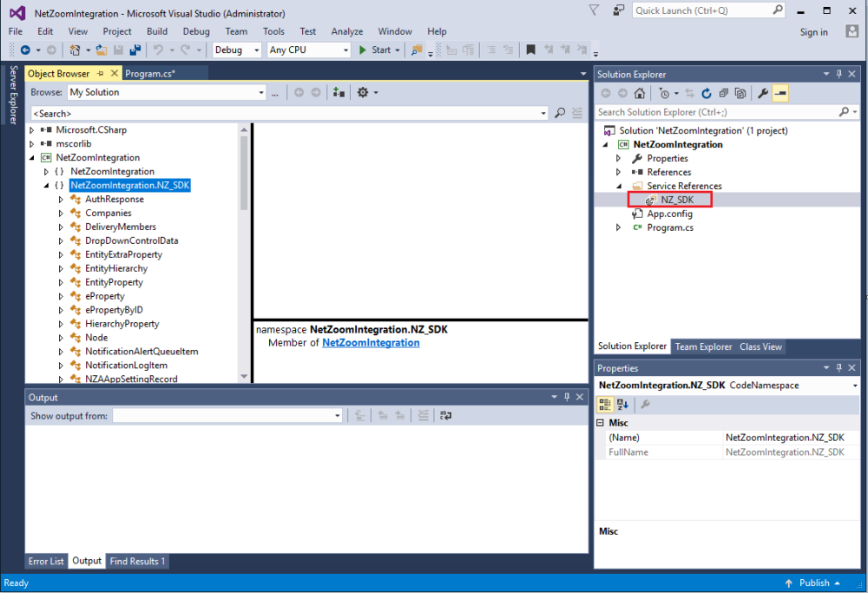
Task: Click the Find in Files toolbar icon
Action: tap(417, 49)
